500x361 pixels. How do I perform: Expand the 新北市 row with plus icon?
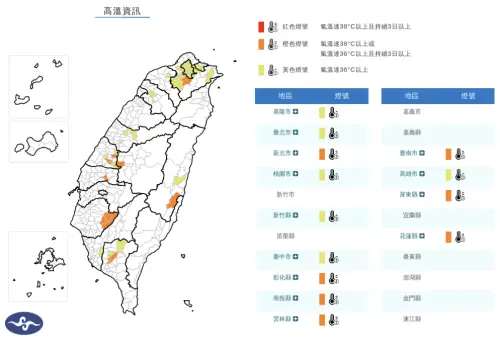coord(295,153)
